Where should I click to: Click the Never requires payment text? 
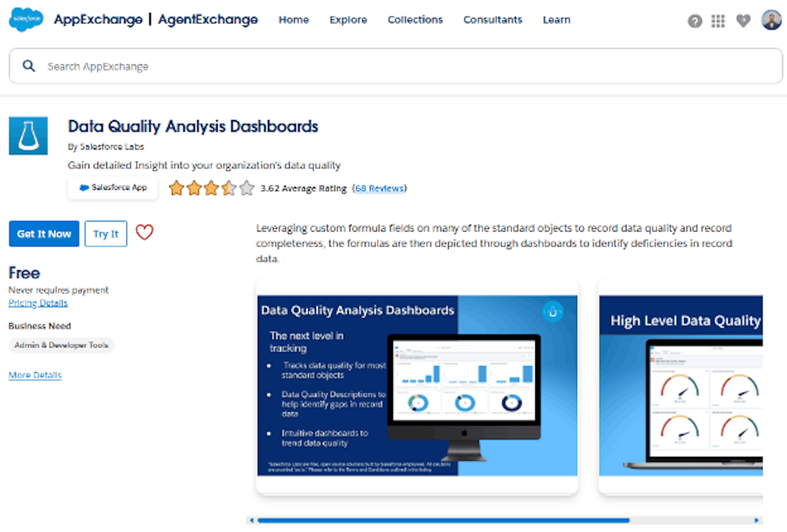(59, 290)
